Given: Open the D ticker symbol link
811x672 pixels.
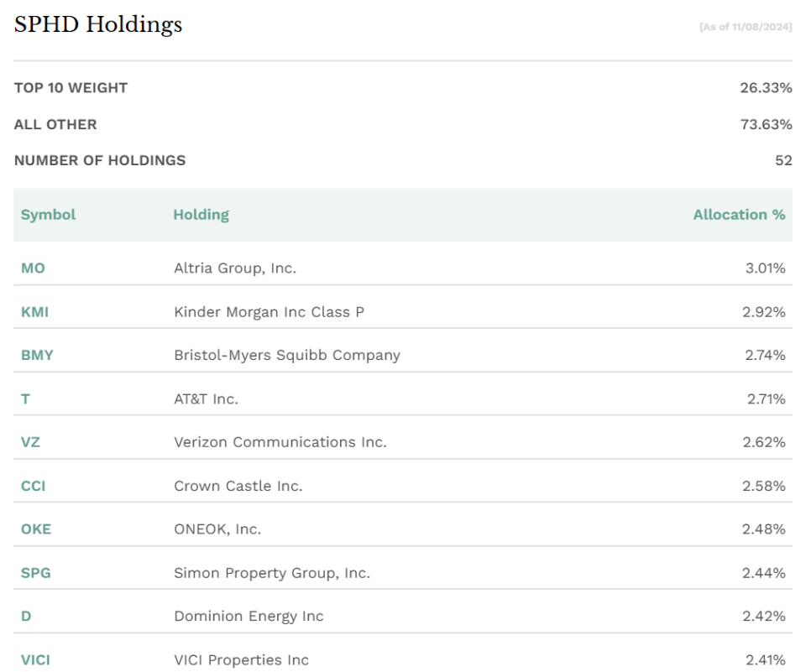Looking at the screenshot, I should (x=26, y=616).
